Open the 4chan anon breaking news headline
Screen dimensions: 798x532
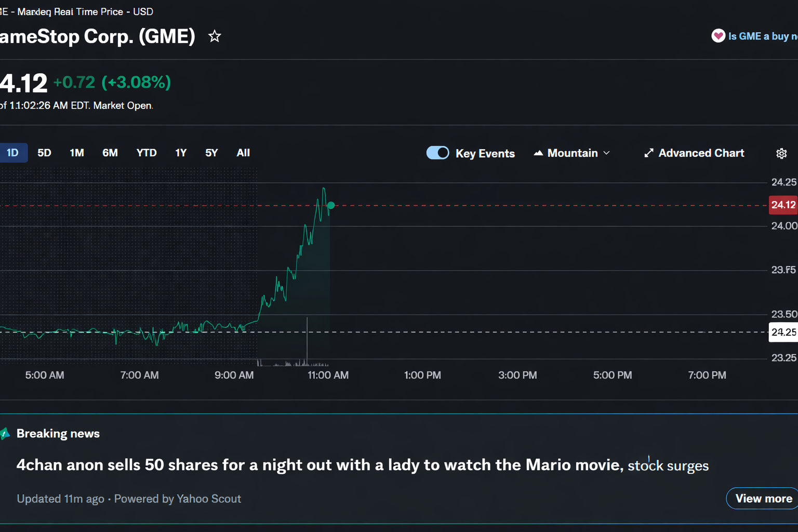pyautogui.click(x=363, y=465)
